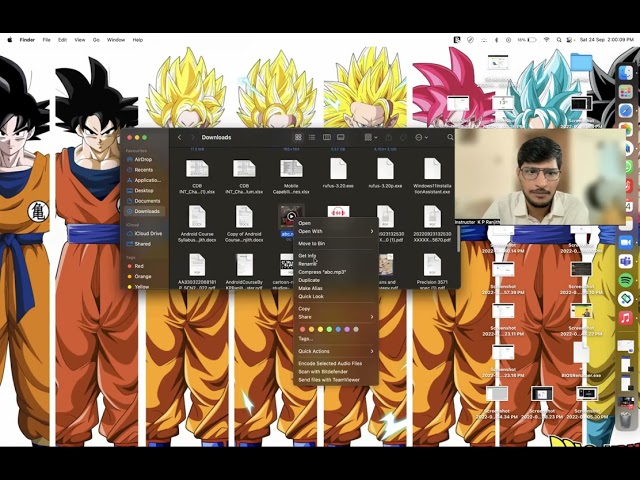Choose Tags… in the context menu

336,339
